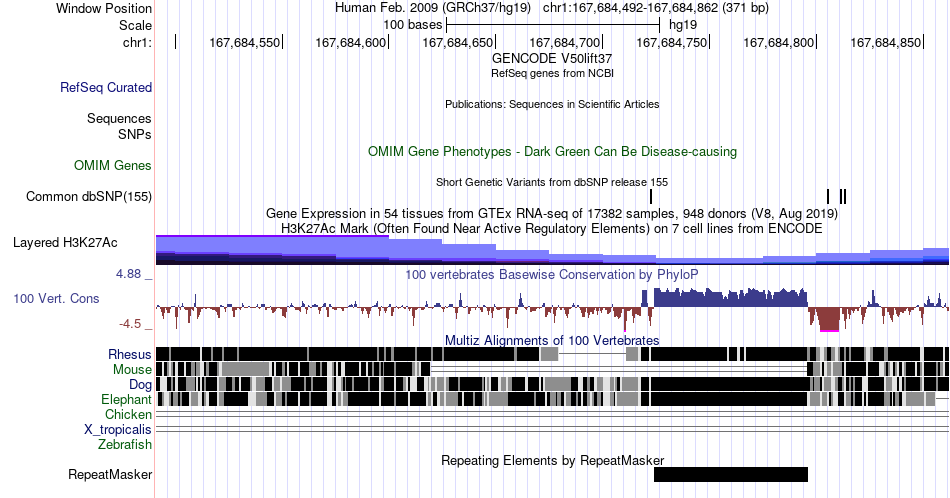
Task: Click the highly conserved blue PhyloP block
Action: click(x=731, y=297)
